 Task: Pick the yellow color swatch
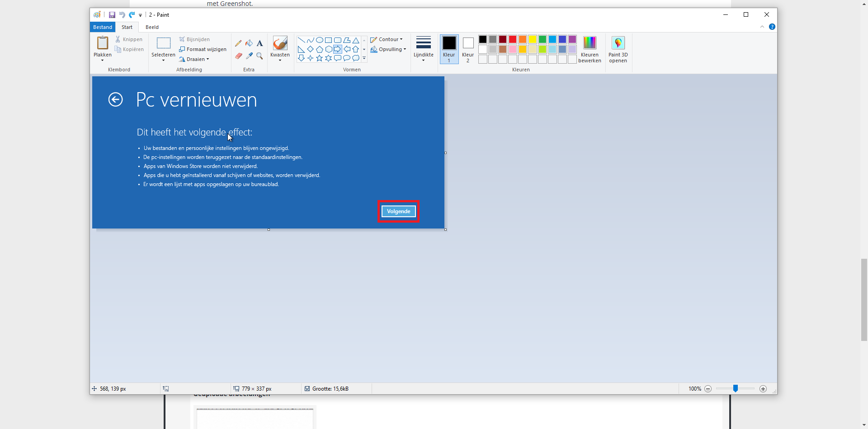[x=533, y=39]
